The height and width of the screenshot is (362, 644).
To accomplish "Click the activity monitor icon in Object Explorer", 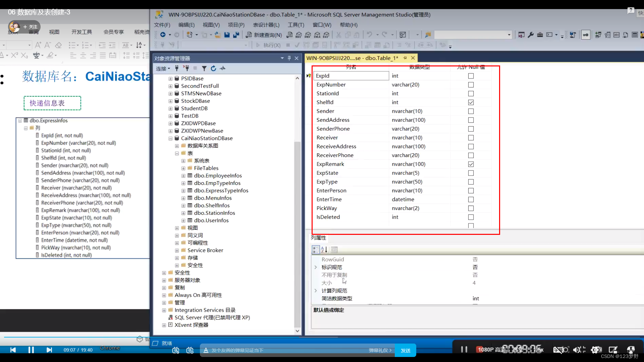I will (223, 68).
